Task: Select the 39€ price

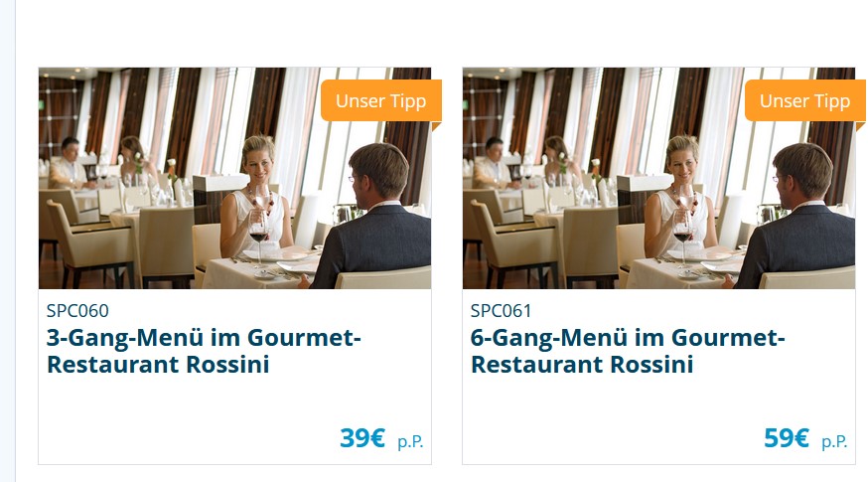Action: 362,437
